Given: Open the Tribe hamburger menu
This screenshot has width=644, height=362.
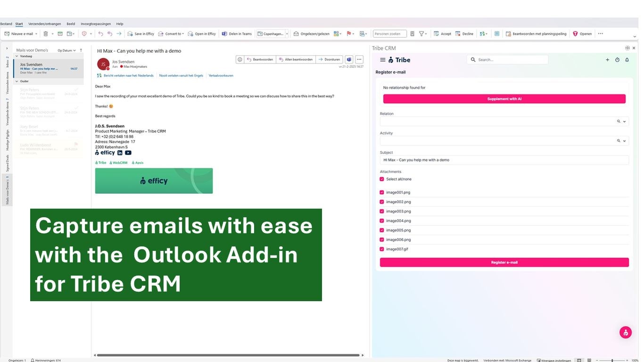Looking at the screenshot, I should [x=383, y=60].
